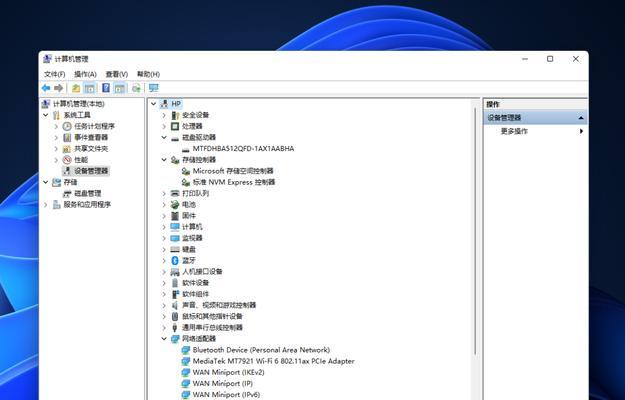Click the 监视器 monitor icon

click(x=175, y=238)
